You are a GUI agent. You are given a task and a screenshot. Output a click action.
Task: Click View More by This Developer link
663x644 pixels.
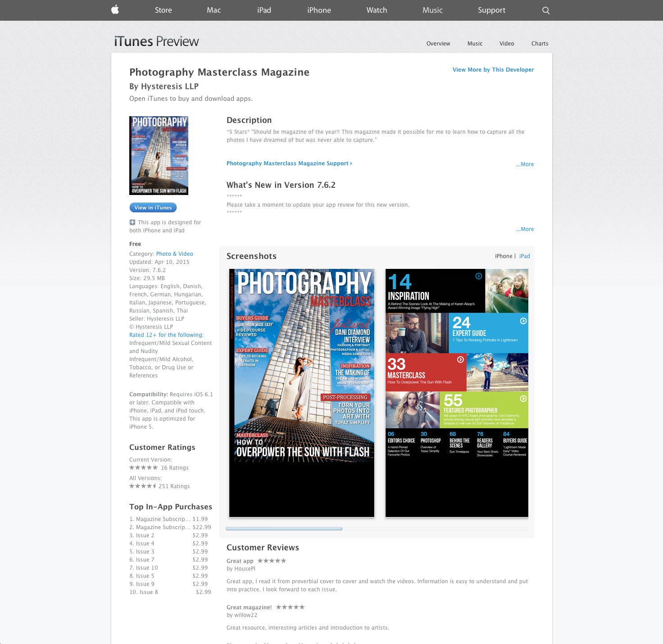493,70
